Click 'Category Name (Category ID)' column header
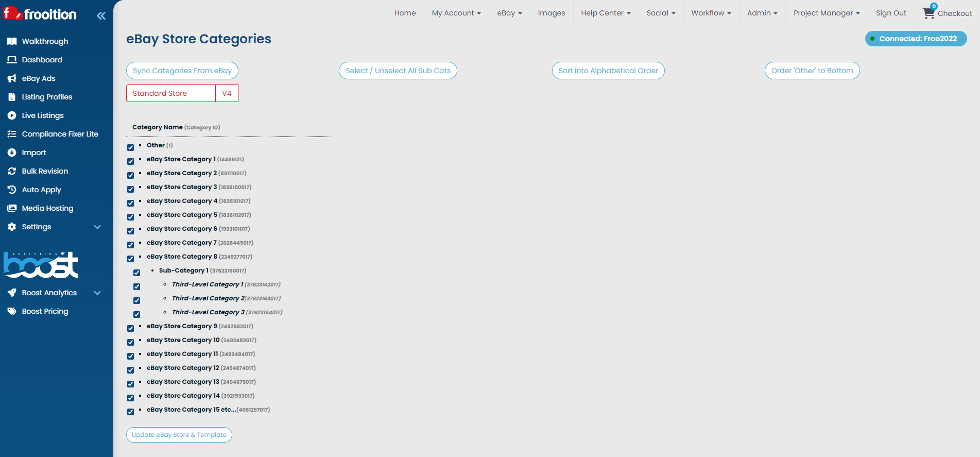Image resolution: width=980 pixels, height=457 pixels. click(x=176, y=127)
